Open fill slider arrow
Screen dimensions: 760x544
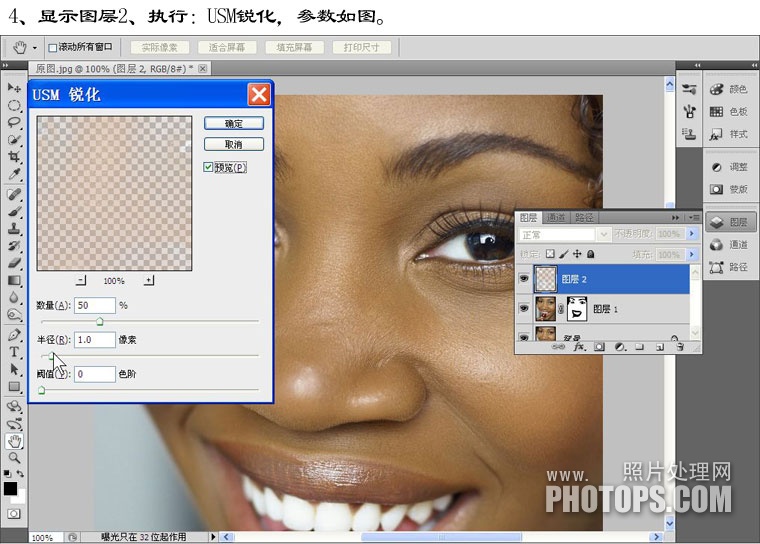click(x=692, y=254)
